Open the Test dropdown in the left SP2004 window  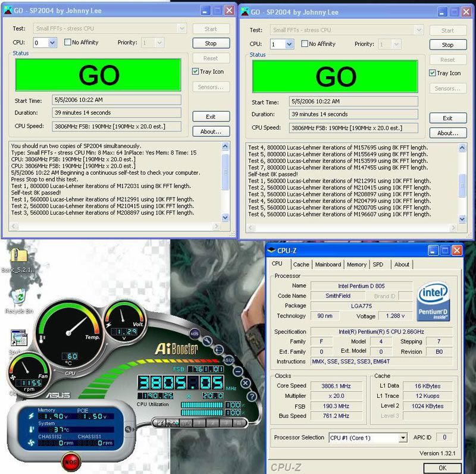click(x=181, y=29)
